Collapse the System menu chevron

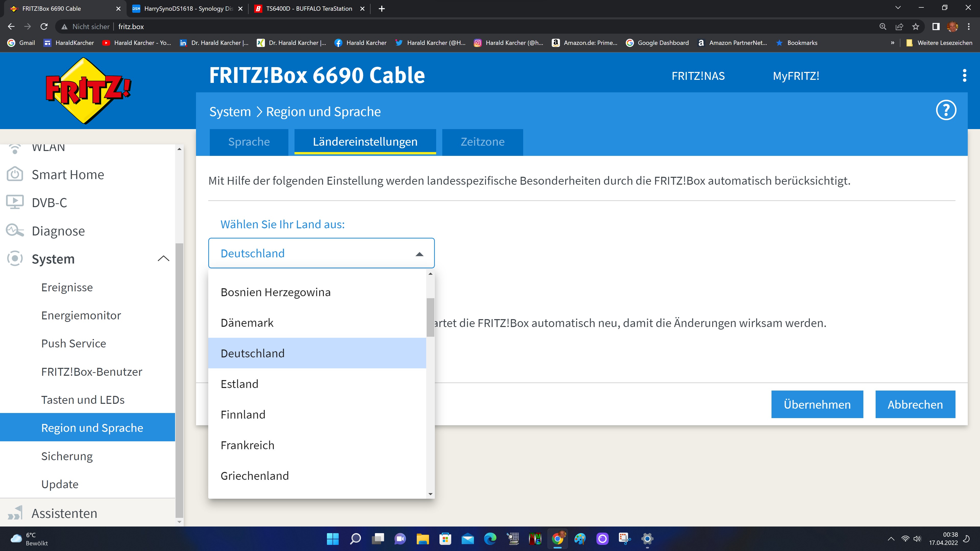(x=163, y=259)
